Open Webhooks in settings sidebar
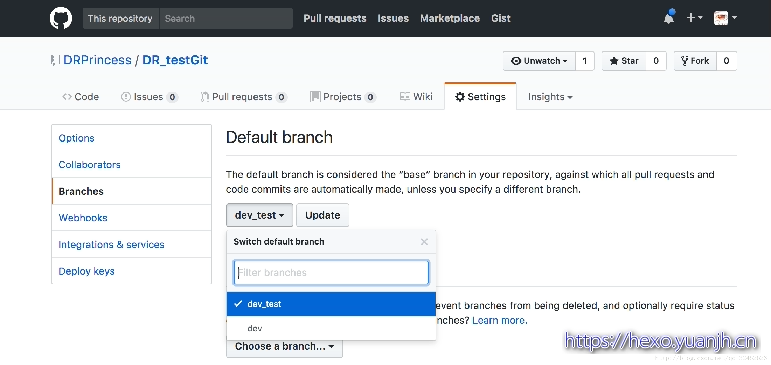The image size is (771, 365). pyautogui.click(x=131, y=218)
